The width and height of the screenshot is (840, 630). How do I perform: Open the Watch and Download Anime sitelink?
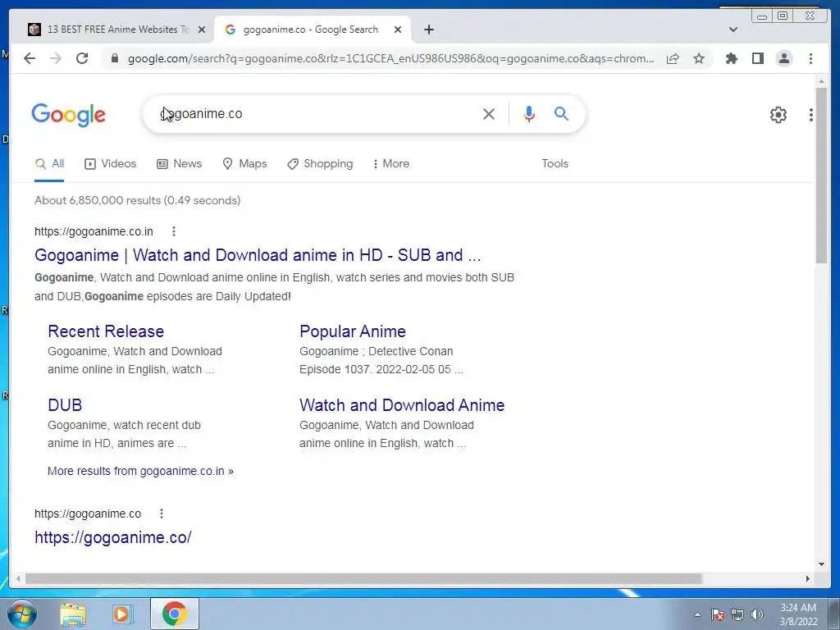click(x=402, y=405)
